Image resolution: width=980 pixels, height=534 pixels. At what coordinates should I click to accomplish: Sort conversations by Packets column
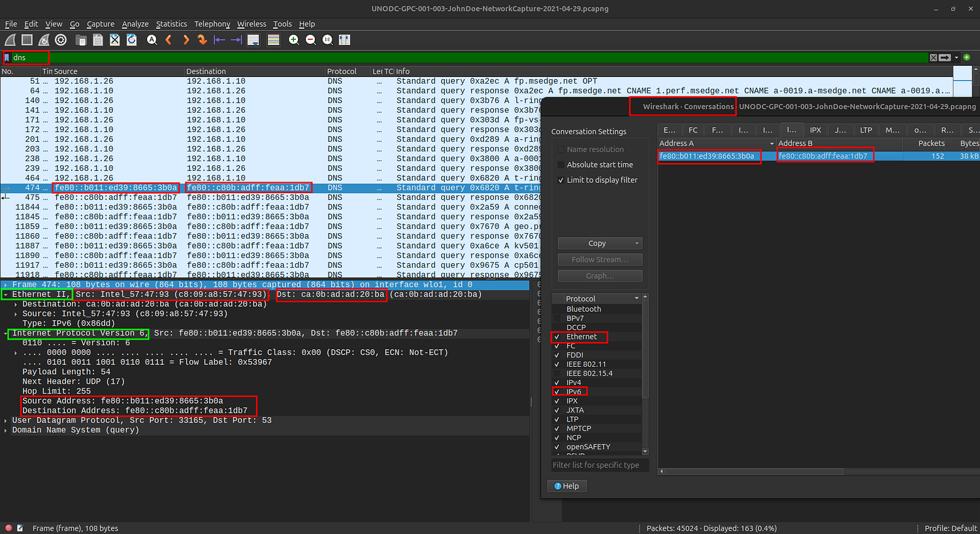point(931,144)
